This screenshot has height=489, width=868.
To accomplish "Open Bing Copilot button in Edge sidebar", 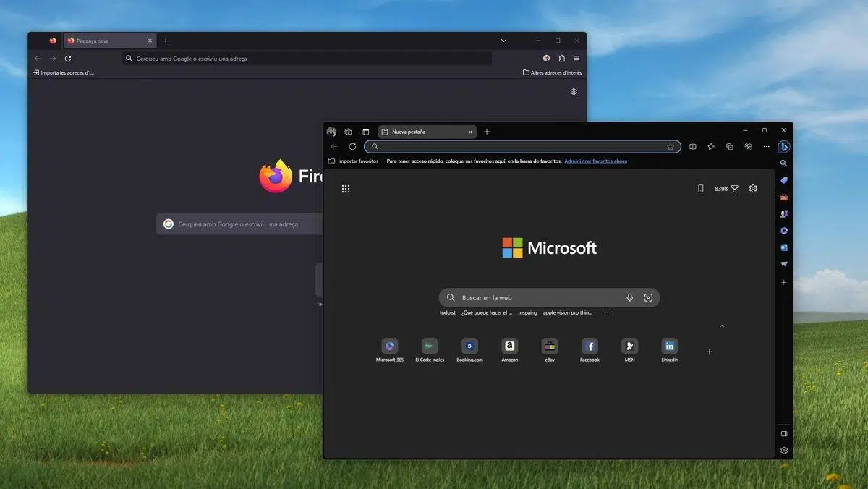I will [784, 147].
